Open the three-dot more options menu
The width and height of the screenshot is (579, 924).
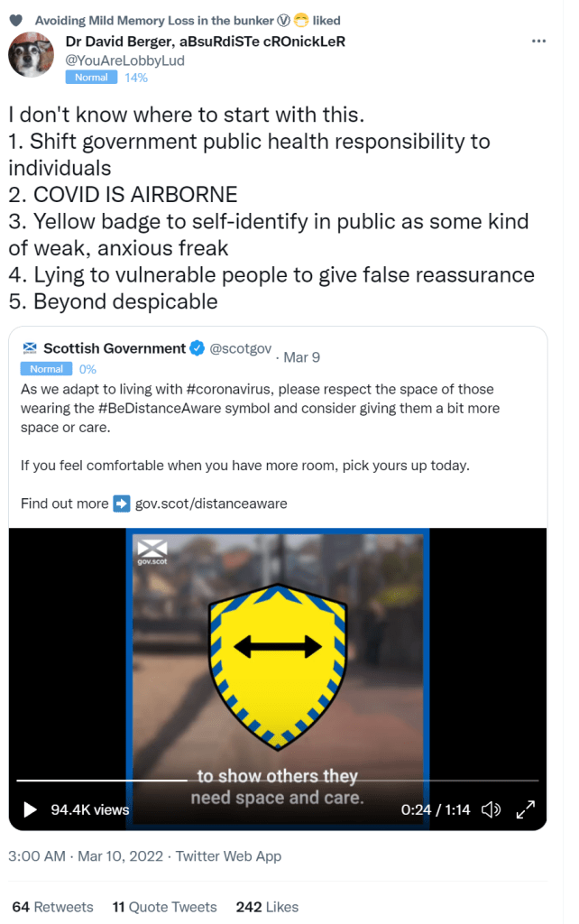point(538,42)
